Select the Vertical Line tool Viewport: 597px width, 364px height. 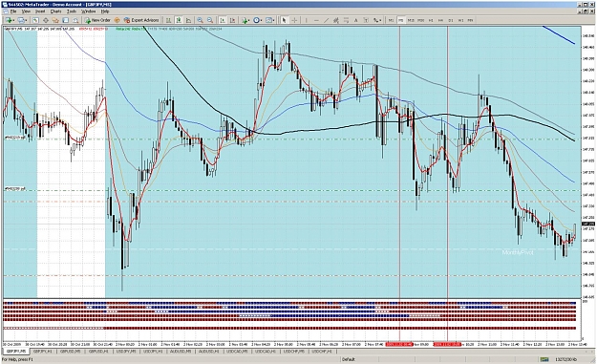tap(306, 20)
